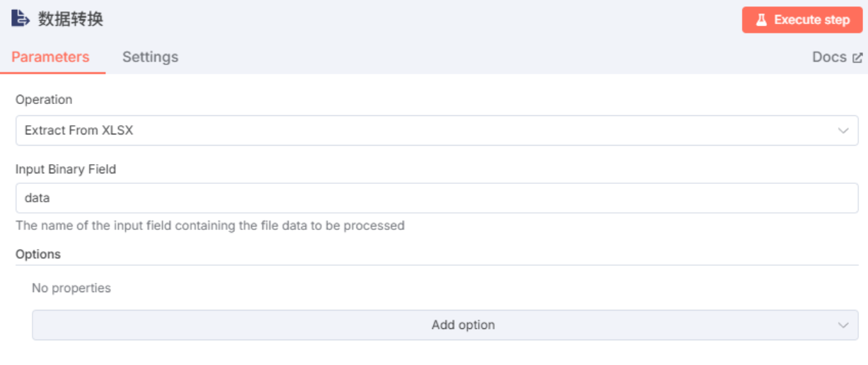868x365 pixels.
Task: Click the node title 数据转换
Action: [x=71, y=19]
